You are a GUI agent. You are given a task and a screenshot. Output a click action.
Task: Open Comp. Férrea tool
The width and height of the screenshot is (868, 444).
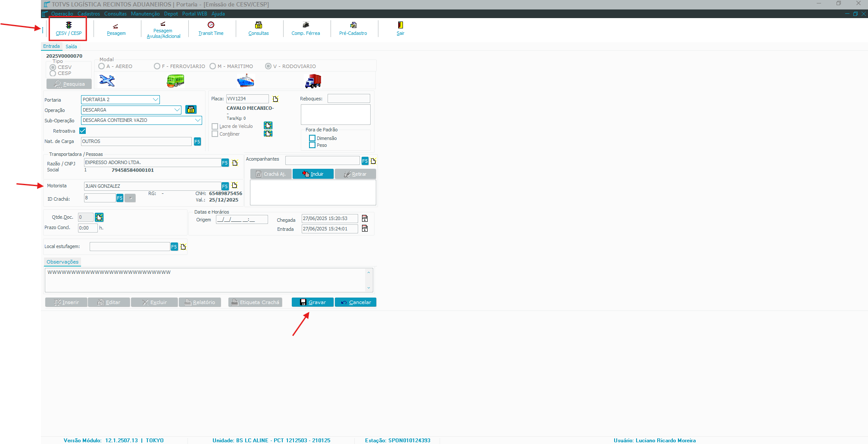[306, 29]
